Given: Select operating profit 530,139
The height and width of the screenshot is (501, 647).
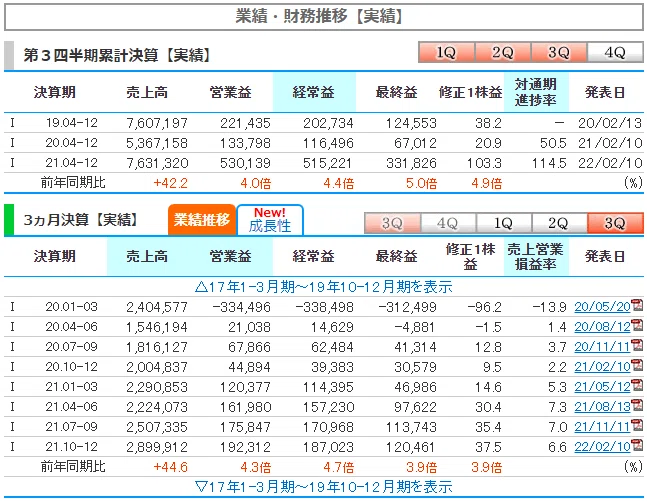Looking at the screenshot, I should [x=245, y=163].
